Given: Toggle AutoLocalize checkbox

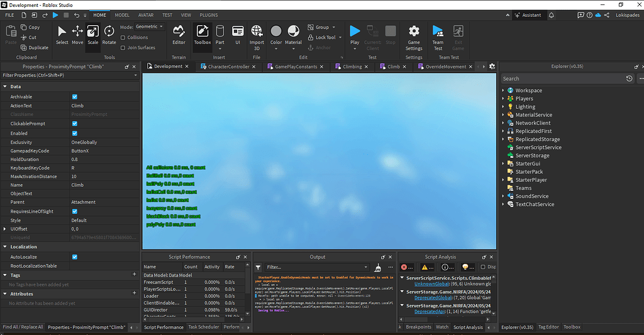Looking at the screenshot, I should point(75,257).
